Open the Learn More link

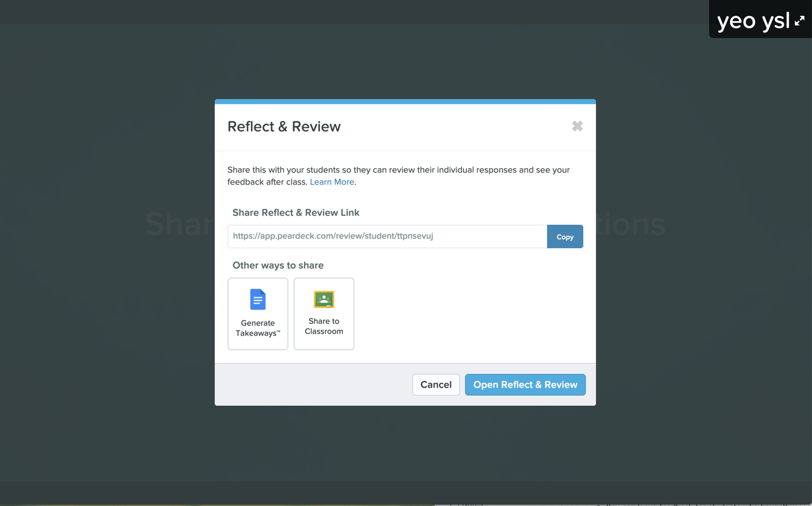coord(332,182)
